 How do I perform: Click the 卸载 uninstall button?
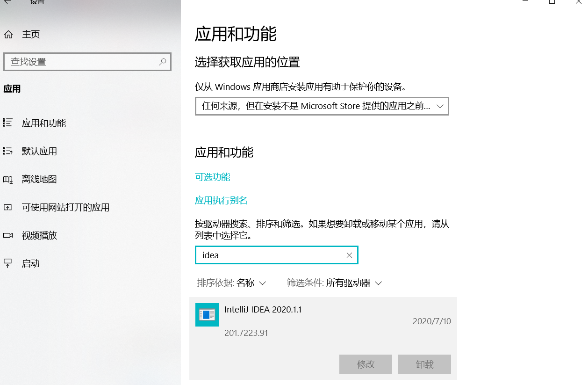click(x=424, y=364)
